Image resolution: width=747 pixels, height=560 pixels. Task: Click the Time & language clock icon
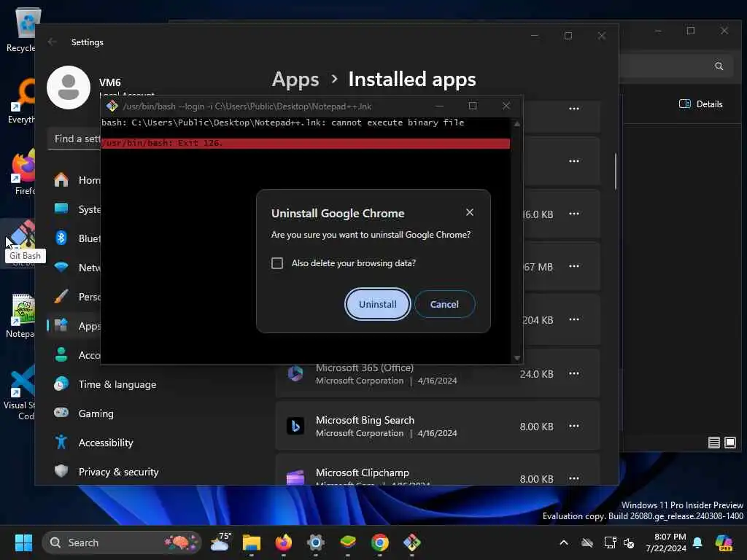click(x=61, y=384)
